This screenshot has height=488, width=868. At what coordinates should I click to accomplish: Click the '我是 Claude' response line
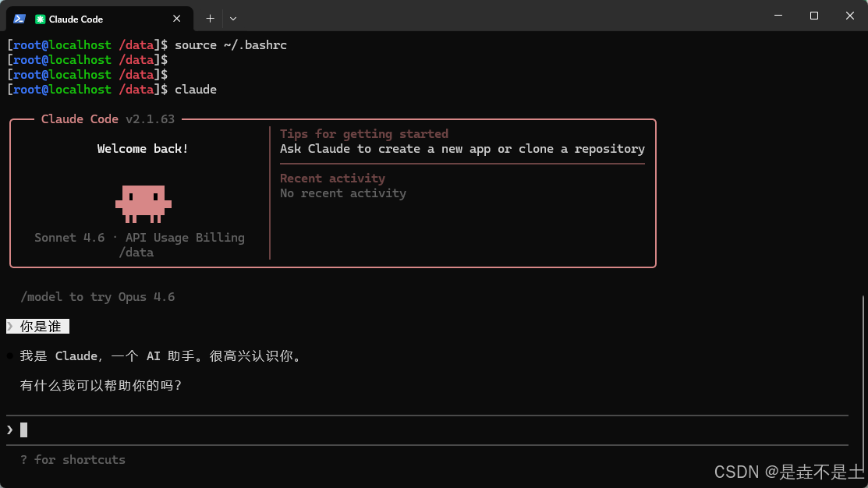(x=162, y=355)
